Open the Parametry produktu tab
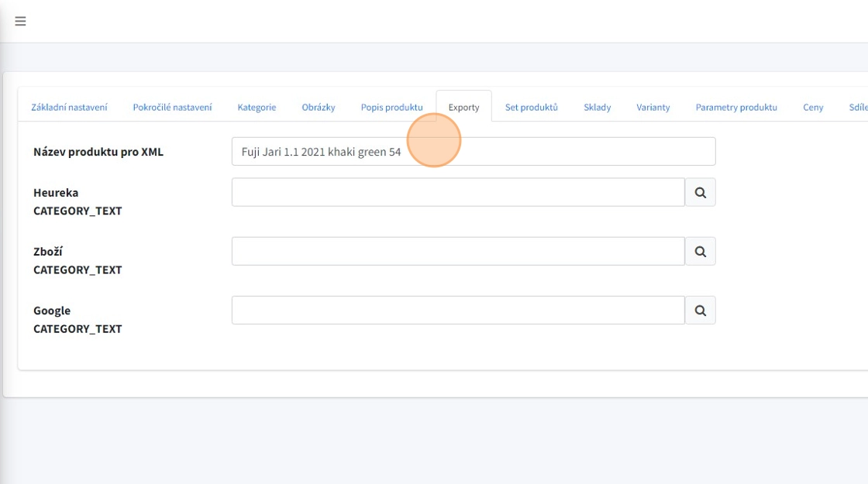868x484 pixels. [x=735, y=107]
